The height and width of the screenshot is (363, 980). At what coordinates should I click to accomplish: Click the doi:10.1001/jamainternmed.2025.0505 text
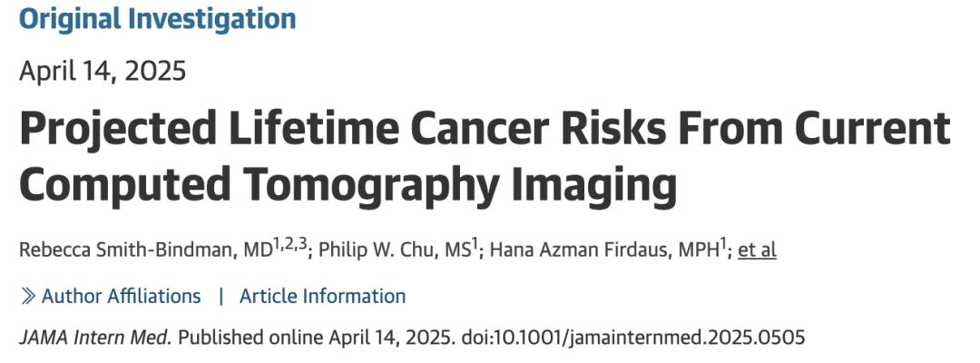click(x=633, y=337)
